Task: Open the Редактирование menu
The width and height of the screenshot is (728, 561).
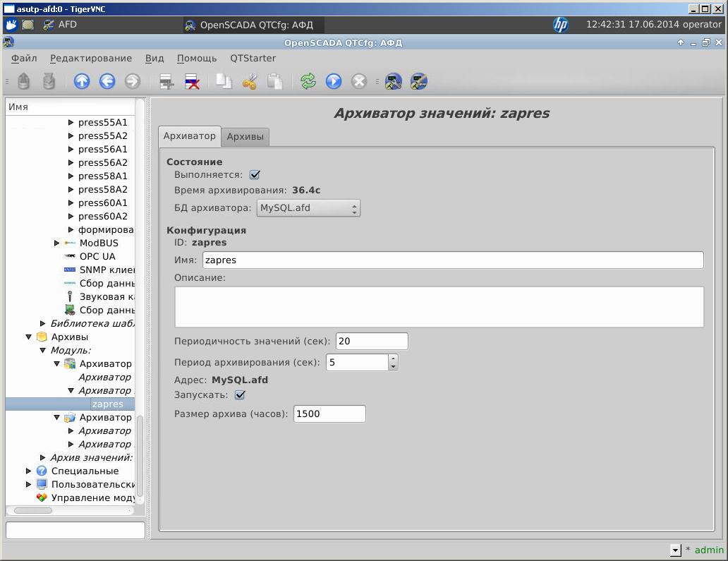Action: (91, 58)
